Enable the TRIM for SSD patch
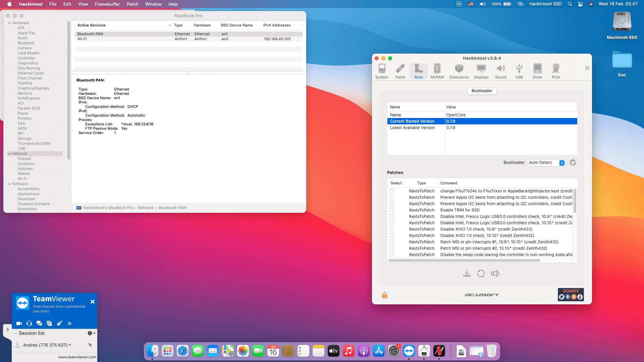Viewport: 644px width, 362px height. tap(392, 210)
